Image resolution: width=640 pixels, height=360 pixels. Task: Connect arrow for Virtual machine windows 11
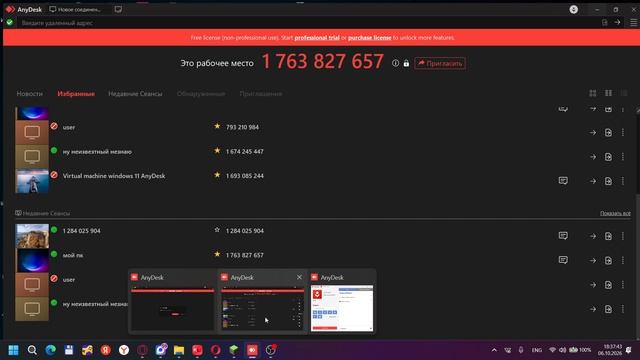pyautogui.click(x=593, y=181)
